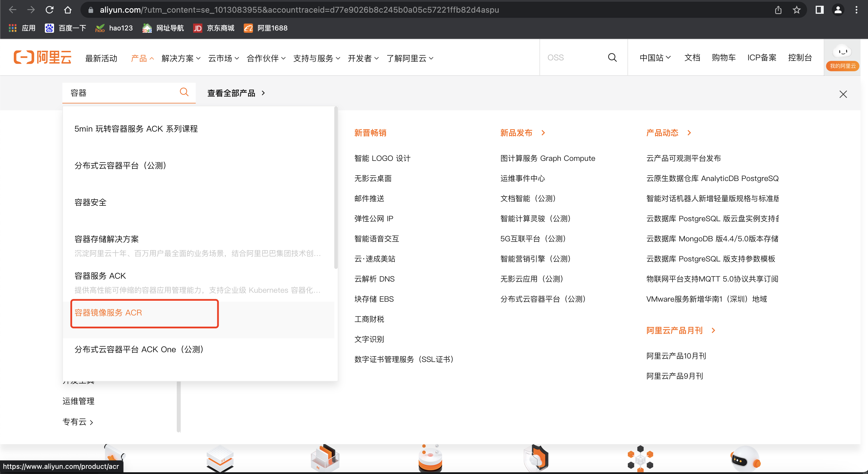Expand the 解决方案 dropdown
The image size is (868, 474).
click(181, 58)
